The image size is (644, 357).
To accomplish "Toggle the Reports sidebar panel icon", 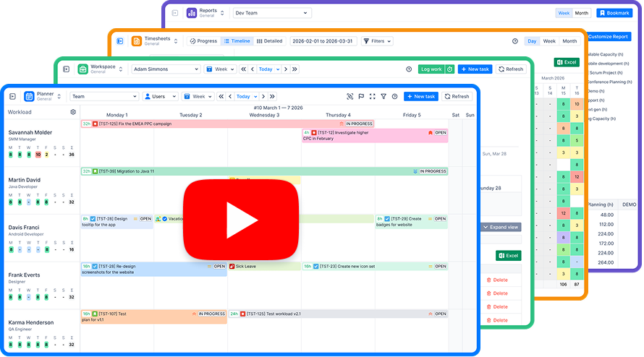I will tap(175, 13).
